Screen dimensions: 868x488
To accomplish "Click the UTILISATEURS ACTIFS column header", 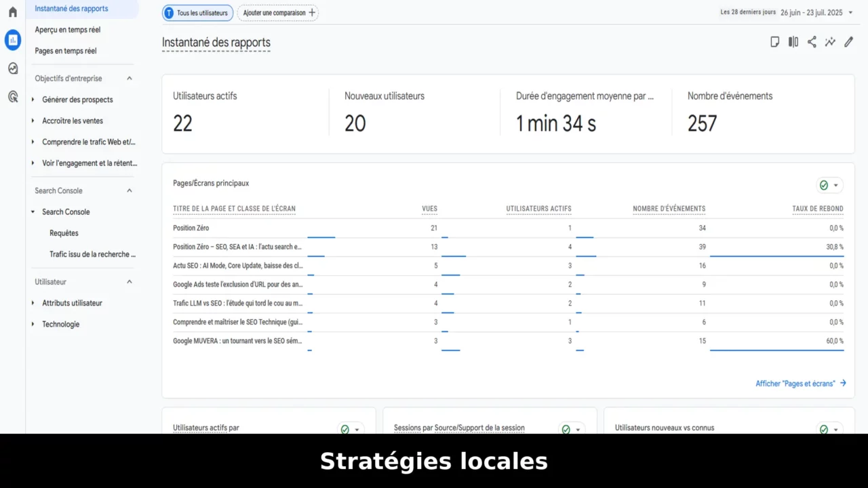I will coord(538,209).
